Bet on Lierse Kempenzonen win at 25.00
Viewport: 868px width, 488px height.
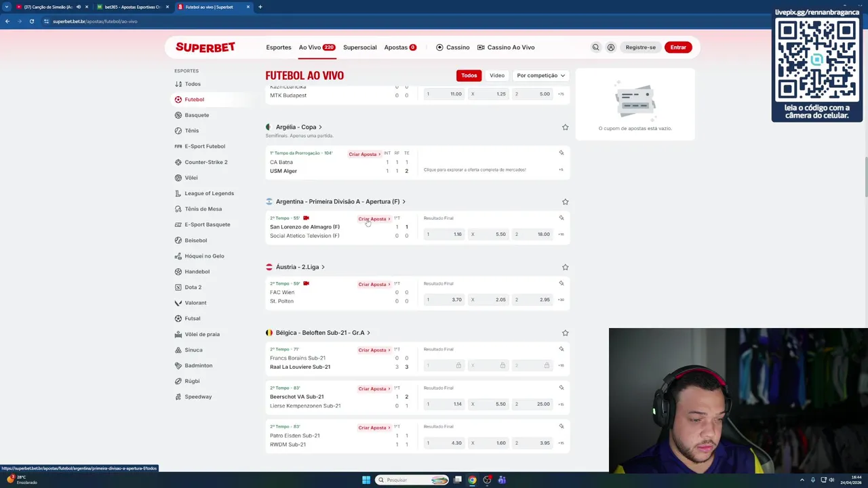pos(532,404)
